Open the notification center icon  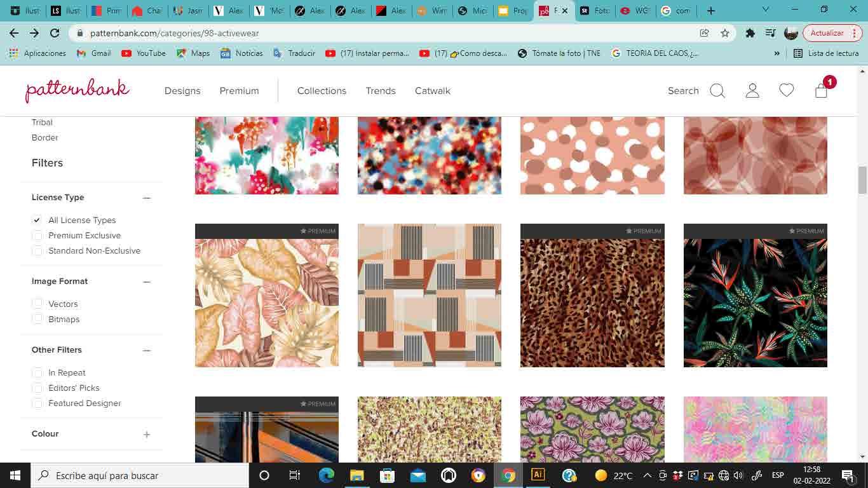tap(848, 475)
